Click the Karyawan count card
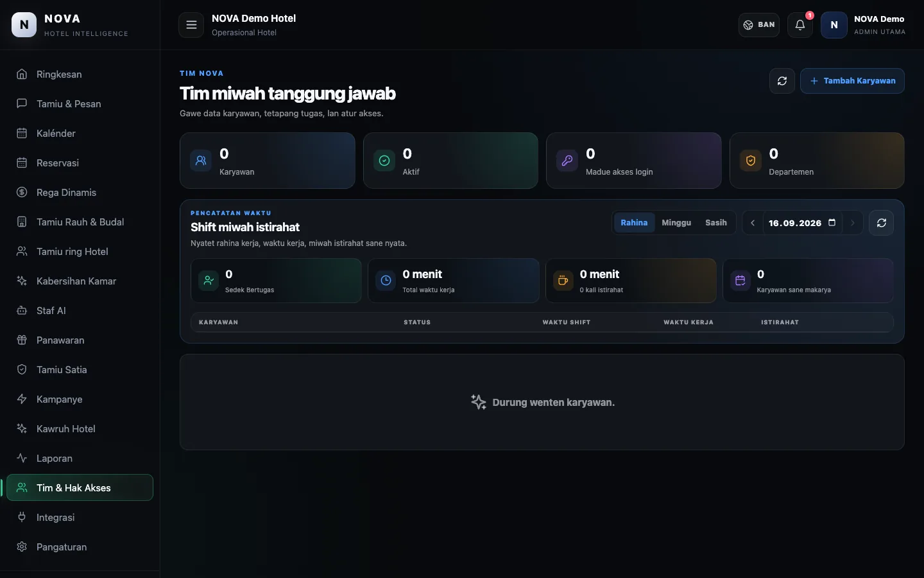Image resolution: width=924 pixels, height=578 pixels. [x=267, y=161]
